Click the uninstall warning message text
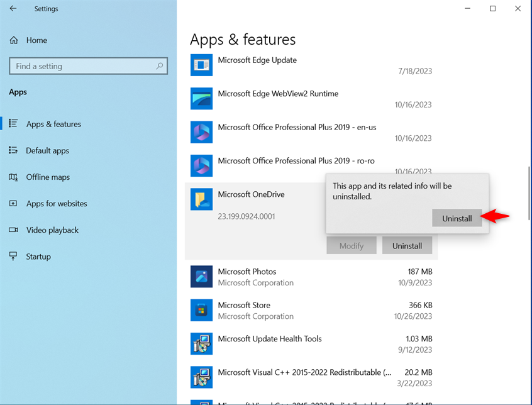 392,191
